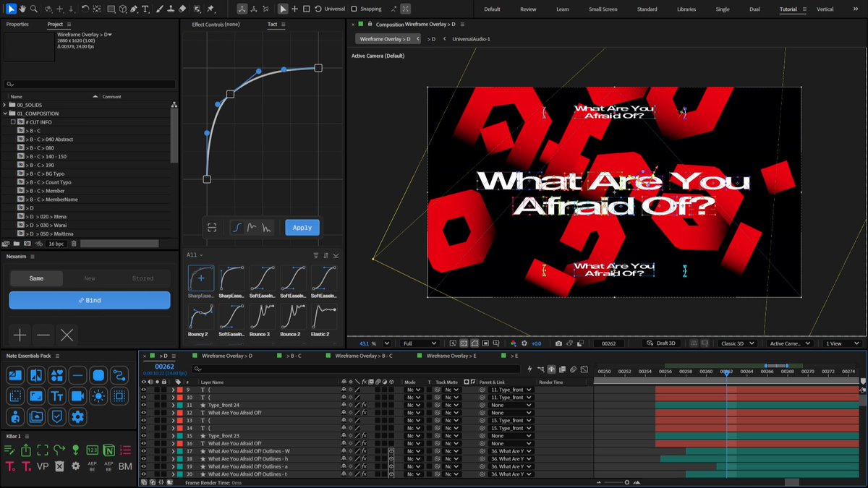Expand layer 12 What Are You Afraid Of?
This screenshot has width=868, height=488.
173,413
